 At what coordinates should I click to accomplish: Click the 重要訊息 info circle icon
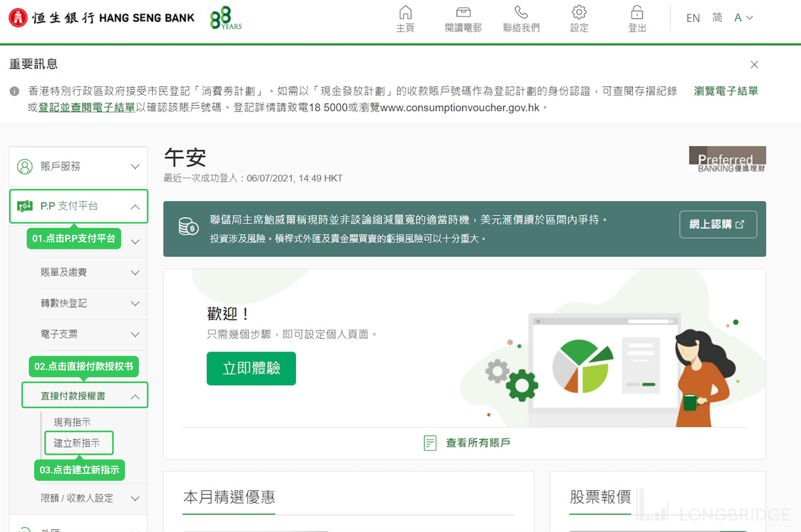click(14, 91)
